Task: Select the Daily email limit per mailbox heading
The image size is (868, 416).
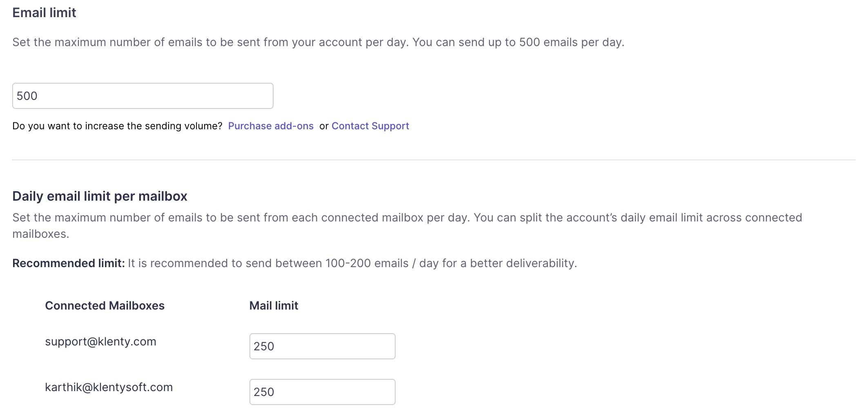Action: pyautogui.click(x=100, y=196)
